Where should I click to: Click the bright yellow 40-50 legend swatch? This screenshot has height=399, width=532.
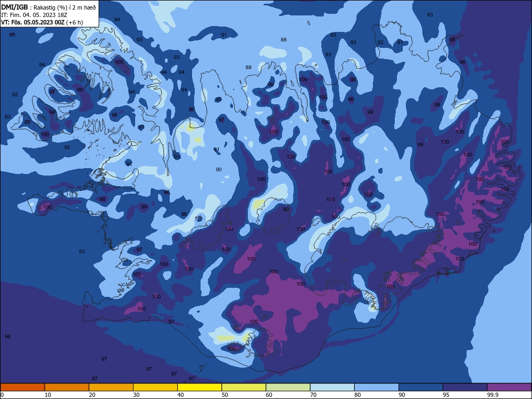click(199, 387)
